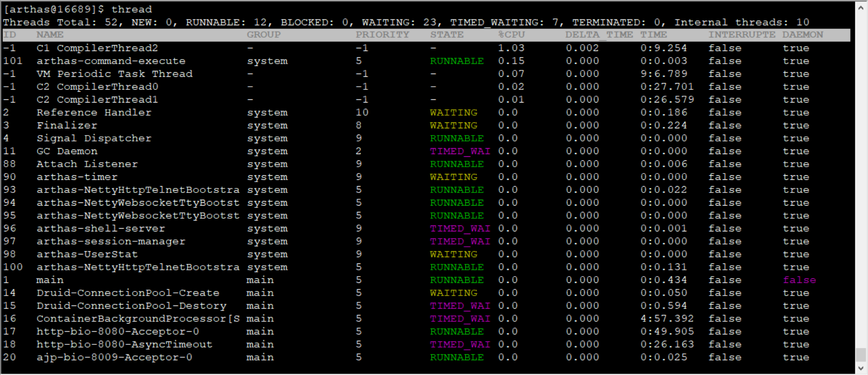Click the 'ajp-bio-8009-Acceptor-0' thread name

click(114, 357)
